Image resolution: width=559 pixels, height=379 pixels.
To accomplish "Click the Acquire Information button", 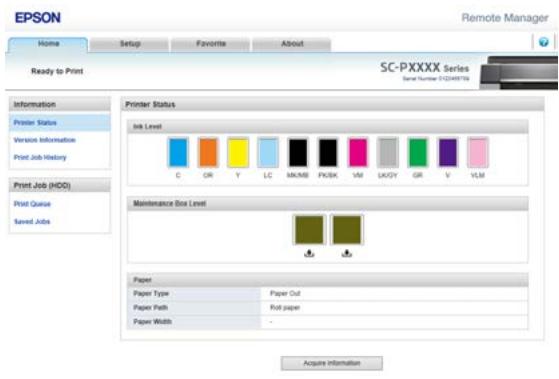I will 332,363.
